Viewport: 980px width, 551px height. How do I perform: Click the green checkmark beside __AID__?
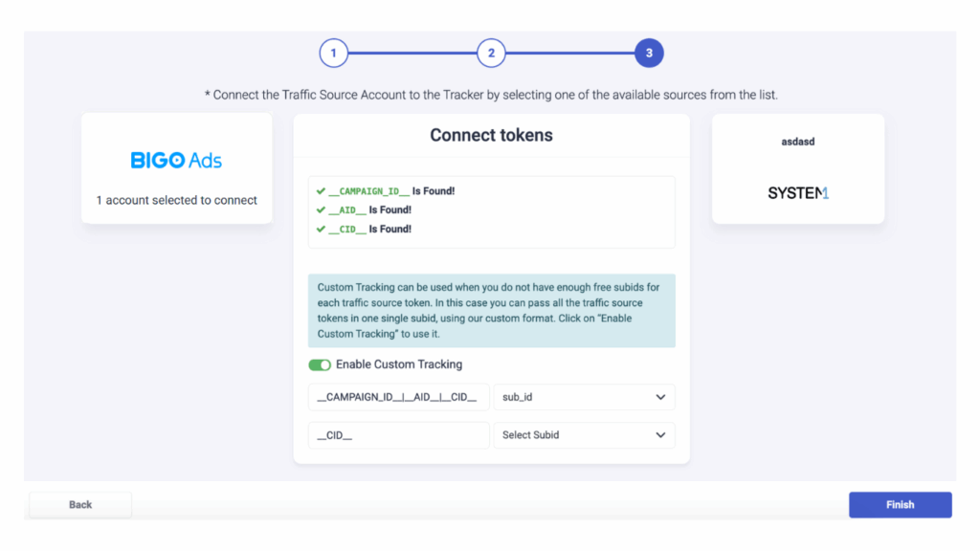[x=322, y=210]
